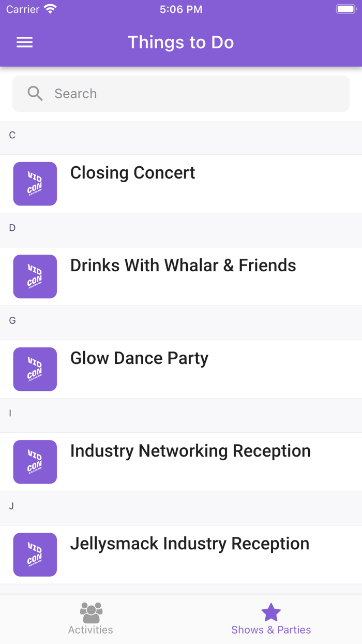The height and width of the screenshot is (644, 362).
Task: Open the Closing Concert event
Action: point(133,173)
